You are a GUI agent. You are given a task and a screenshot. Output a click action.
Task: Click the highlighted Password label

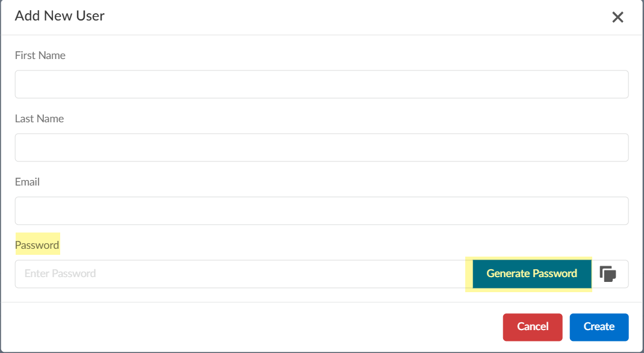point(37,245)
